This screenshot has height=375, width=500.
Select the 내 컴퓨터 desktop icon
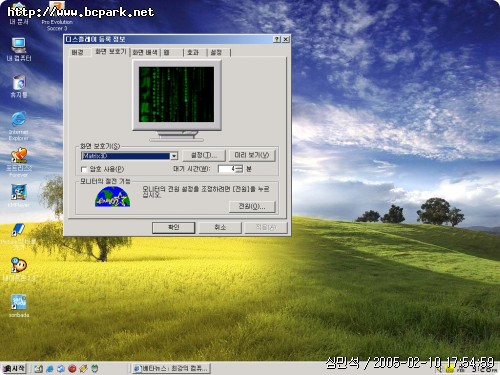pyautogui.click(x=19, y=49)
